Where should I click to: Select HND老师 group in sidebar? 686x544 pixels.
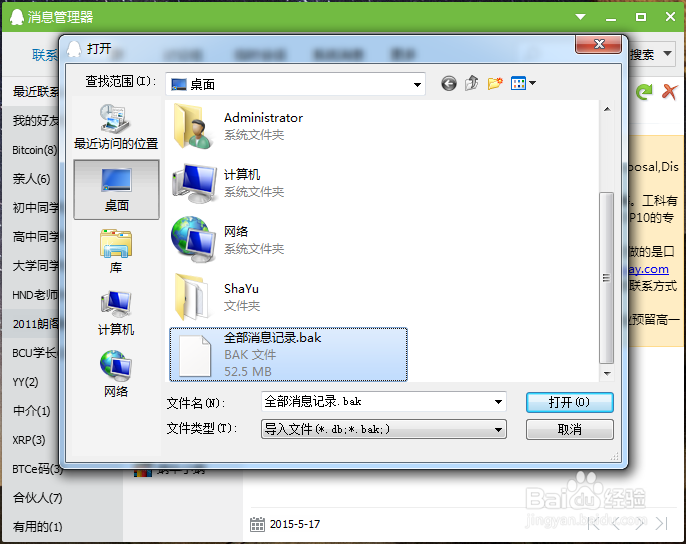35,295
